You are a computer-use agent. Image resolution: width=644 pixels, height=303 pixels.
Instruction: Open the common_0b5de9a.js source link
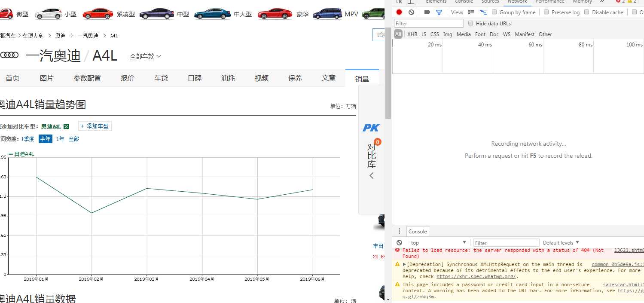tap(617, 265)
